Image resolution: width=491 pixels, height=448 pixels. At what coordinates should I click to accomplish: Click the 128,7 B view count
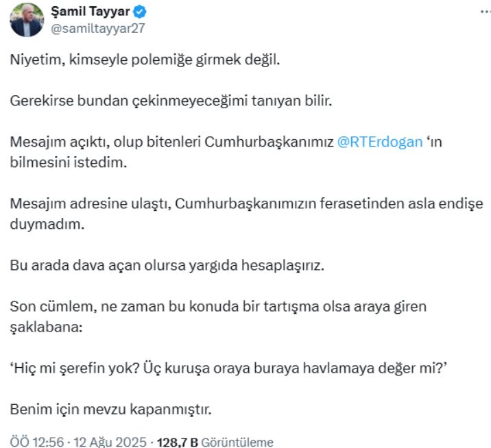(176, 442)
